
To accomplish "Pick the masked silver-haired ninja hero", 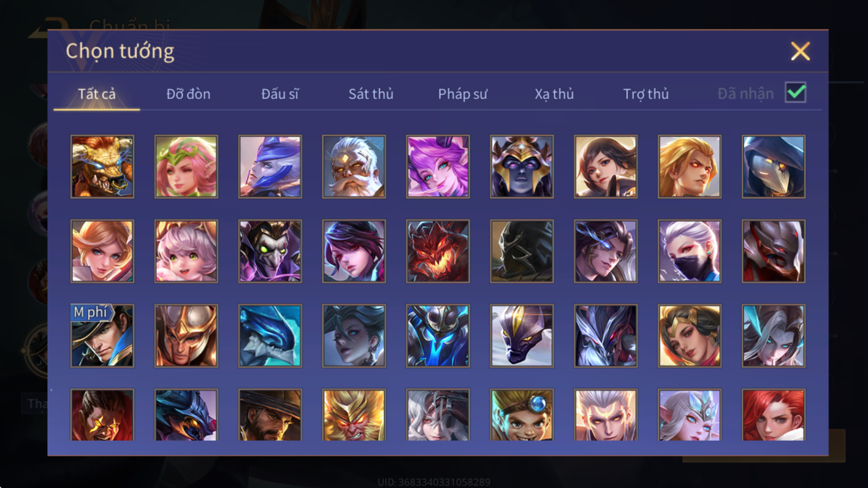I will point(690,251).
